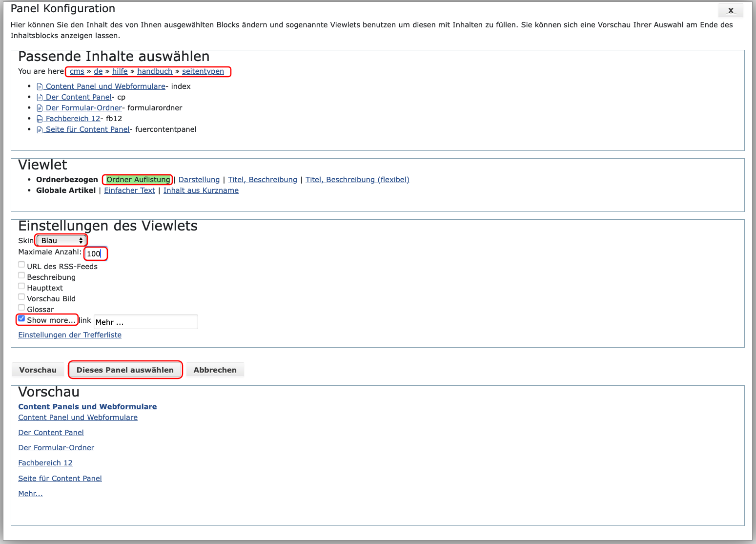Open preview link Fachbereich 12

pyautogui.click(x=45, y=463)
